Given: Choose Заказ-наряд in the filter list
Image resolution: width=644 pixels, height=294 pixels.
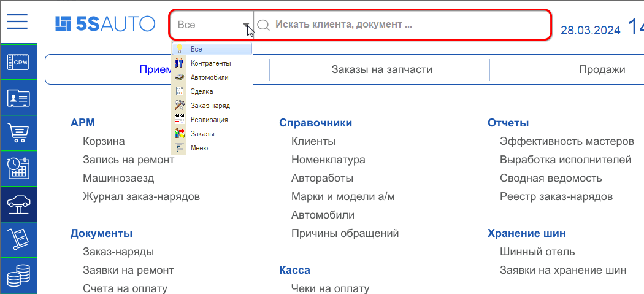Looking at the screenshot, I should [x=212, y=106].
